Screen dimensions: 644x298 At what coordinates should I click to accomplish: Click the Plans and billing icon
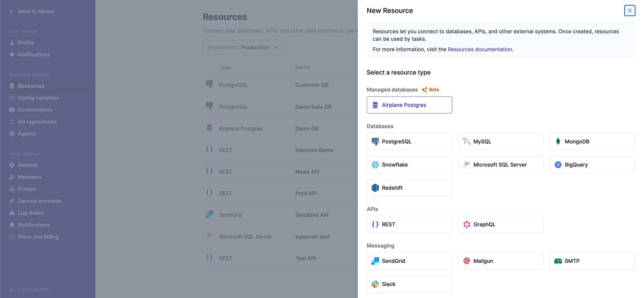click(x=12, y=236)
